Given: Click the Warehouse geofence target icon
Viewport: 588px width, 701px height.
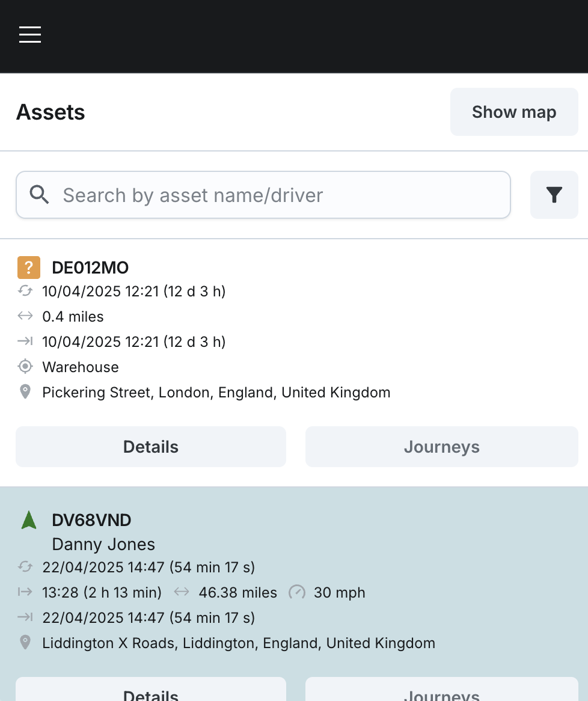Looking at the screenshot, I should point(25,367).
